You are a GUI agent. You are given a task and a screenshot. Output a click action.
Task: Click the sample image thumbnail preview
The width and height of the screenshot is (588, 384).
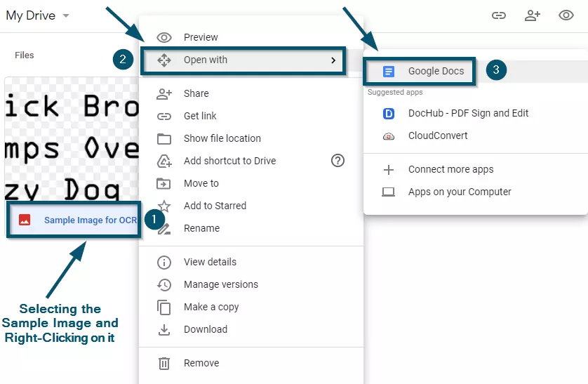(x=72, y=140)
